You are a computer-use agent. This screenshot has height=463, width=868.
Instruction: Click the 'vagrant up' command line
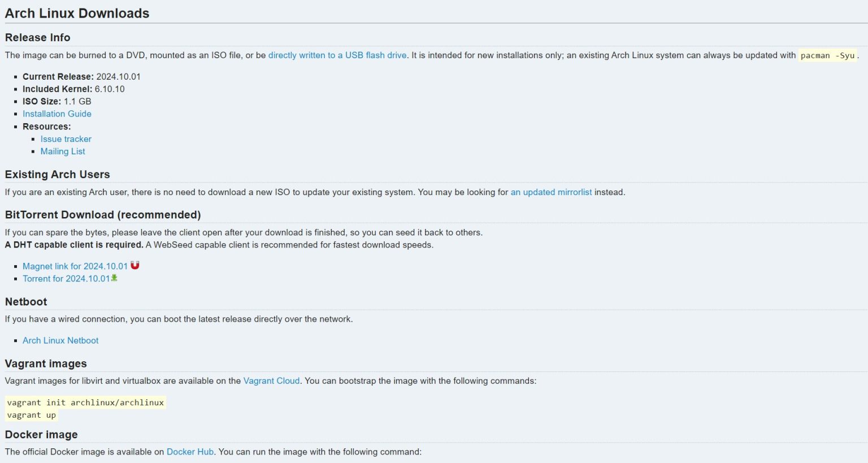click(32, 415)
